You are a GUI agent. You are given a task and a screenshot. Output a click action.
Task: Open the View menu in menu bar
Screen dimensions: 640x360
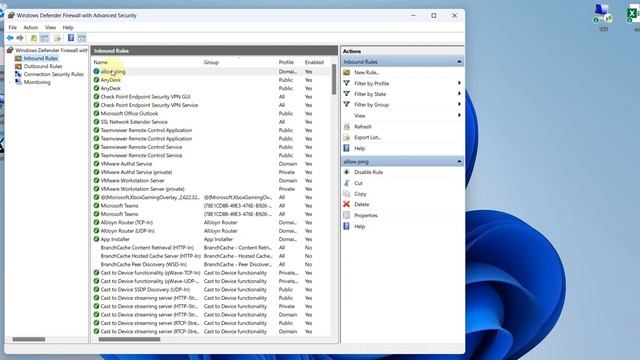(51, 27)
